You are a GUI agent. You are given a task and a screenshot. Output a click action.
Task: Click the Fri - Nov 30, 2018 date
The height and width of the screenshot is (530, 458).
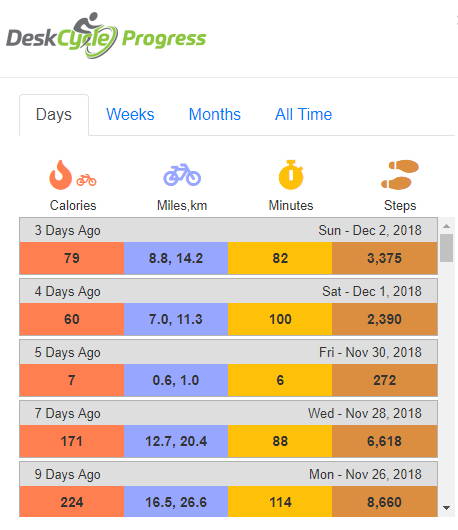tap(370, 352)
